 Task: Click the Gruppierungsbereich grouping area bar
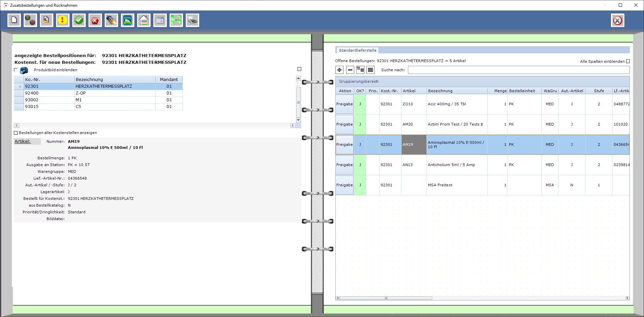pyautogui.click(x=483, y=81)
